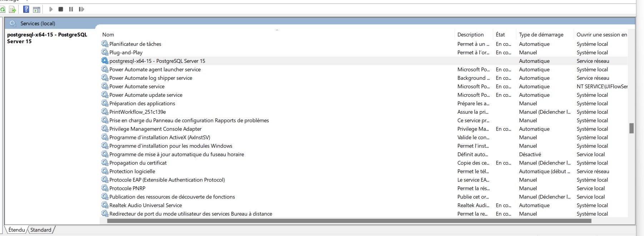Select Préparation des applications service name
644x236 pixels.
[x=142, y=103]
